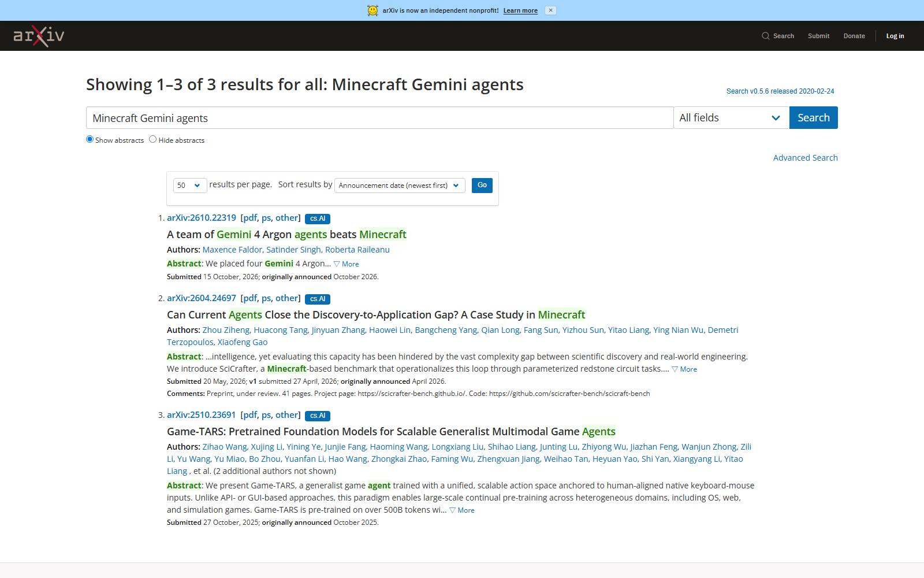924x578 pixels.
Task: Open the results per page dropdown
Action: [190, 186]
